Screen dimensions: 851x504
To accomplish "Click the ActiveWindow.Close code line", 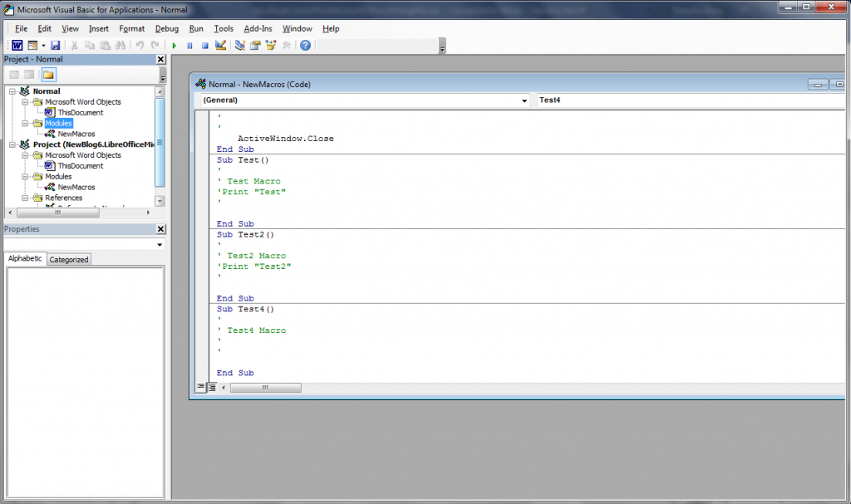I will (x=286, y=139).
